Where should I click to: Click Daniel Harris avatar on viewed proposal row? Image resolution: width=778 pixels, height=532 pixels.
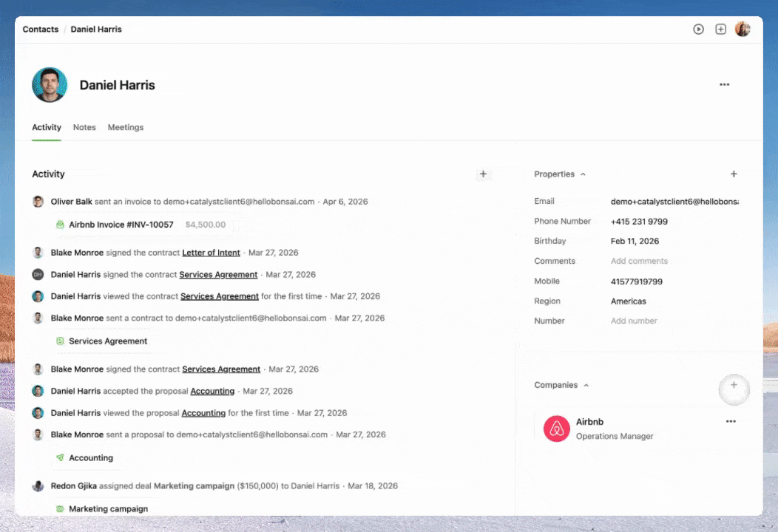[38, 412]
